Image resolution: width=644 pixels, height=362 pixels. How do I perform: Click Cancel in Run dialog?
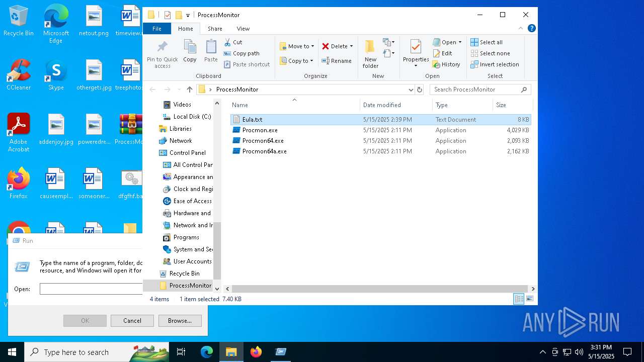tap(132, 321)
